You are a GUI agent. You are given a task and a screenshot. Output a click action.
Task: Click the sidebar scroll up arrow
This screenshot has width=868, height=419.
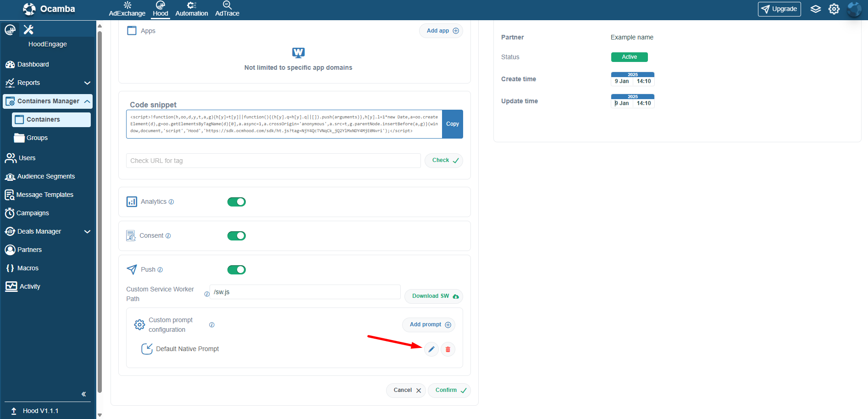pyautogui.click(x=100, y=26)
